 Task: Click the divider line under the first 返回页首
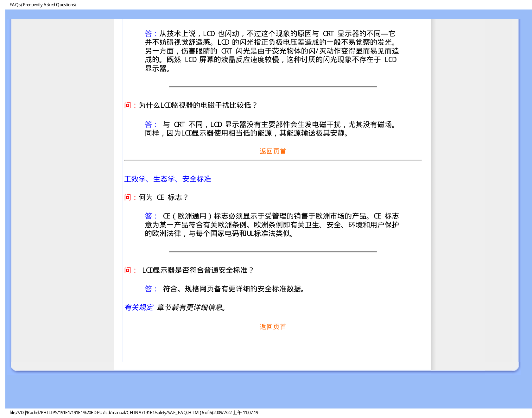coord(273,161)
